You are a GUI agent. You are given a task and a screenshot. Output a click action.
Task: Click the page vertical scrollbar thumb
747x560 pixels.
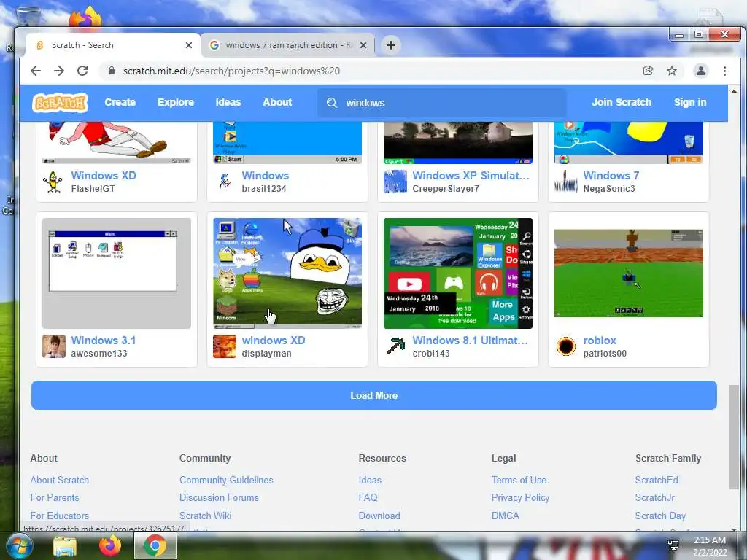(x=734, y=437)
